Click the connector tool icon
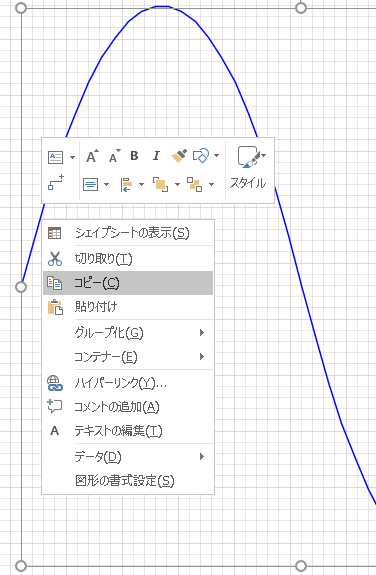 tap(56, 182)
